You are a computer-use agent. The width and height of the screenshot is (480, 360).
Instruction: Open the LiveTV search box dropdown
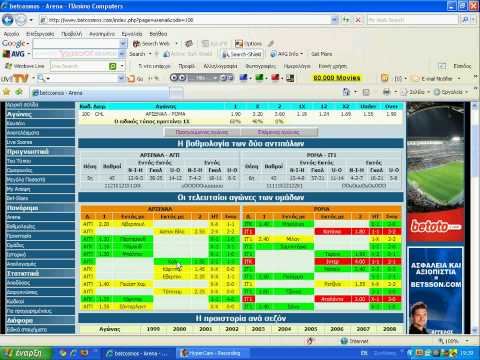pos(121,78)
